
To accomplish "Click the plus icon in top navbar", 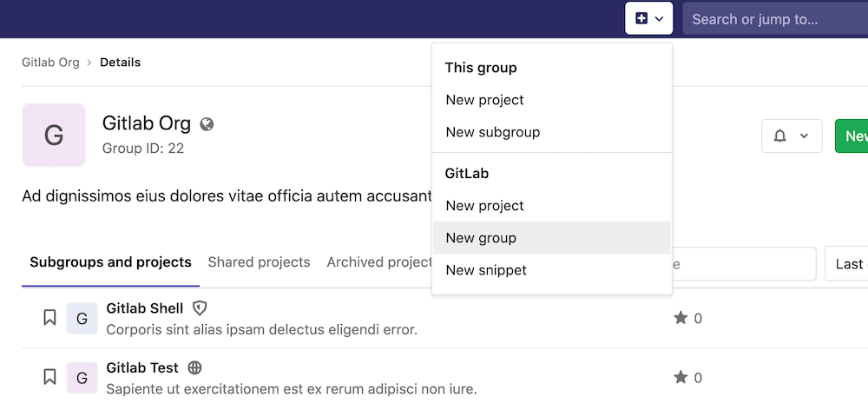I will 641,18.
